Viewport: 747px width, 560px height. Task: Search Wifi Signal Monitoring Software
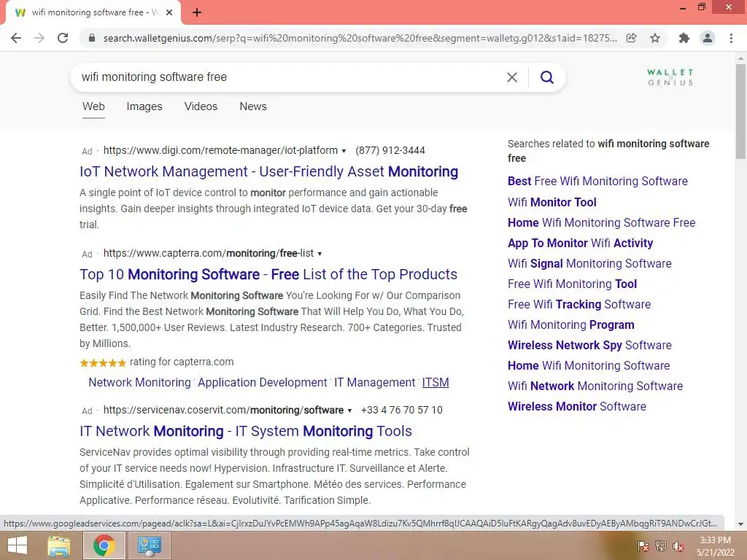(x=589, y=264)
